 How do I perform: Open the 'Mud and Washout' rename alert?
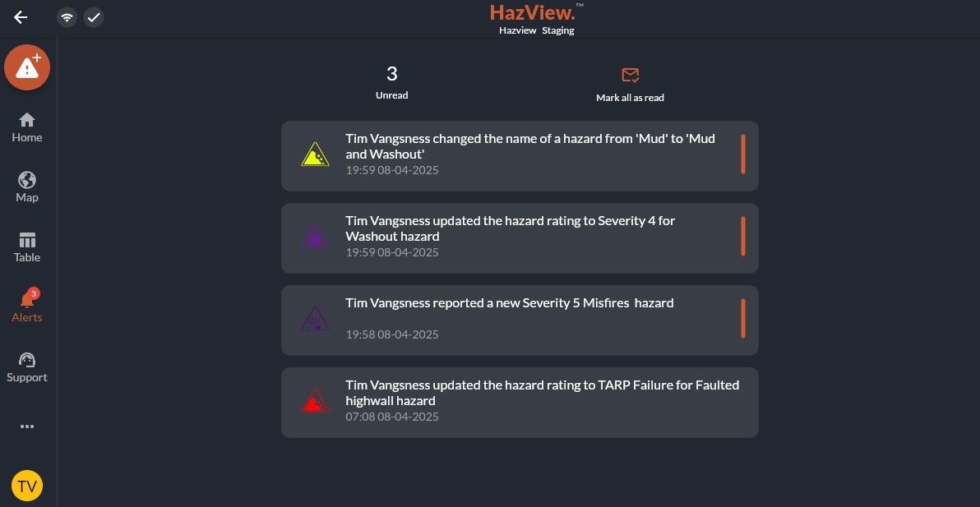(x=520, y=156)
